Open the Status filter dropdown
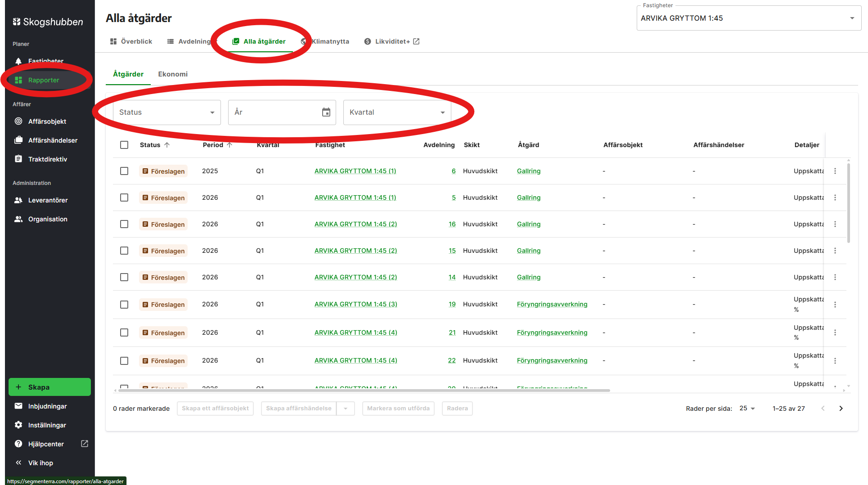The image size is (868, 485). [167, 112]
